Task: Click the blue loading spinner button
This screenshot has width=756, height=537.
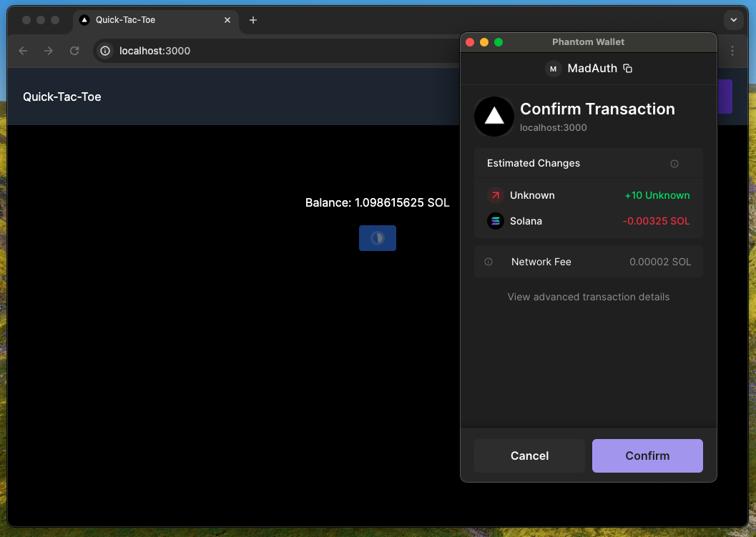Action: 378,238
